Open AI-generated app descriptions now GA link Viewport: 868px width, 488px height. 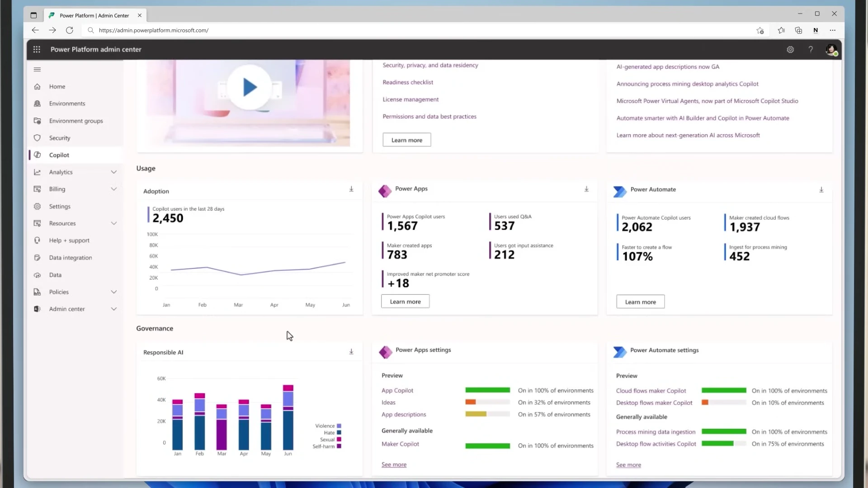[x=668, y=67]
